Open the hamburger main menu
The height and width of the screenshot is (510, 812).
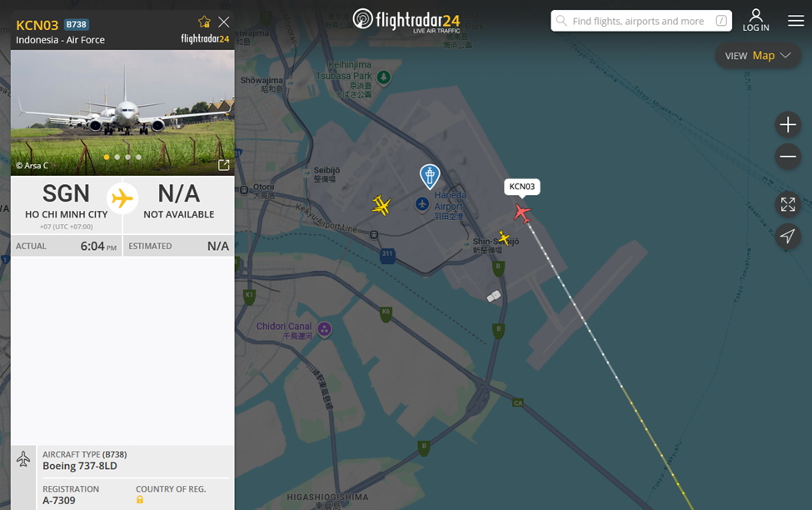click(x=796, y=21)
